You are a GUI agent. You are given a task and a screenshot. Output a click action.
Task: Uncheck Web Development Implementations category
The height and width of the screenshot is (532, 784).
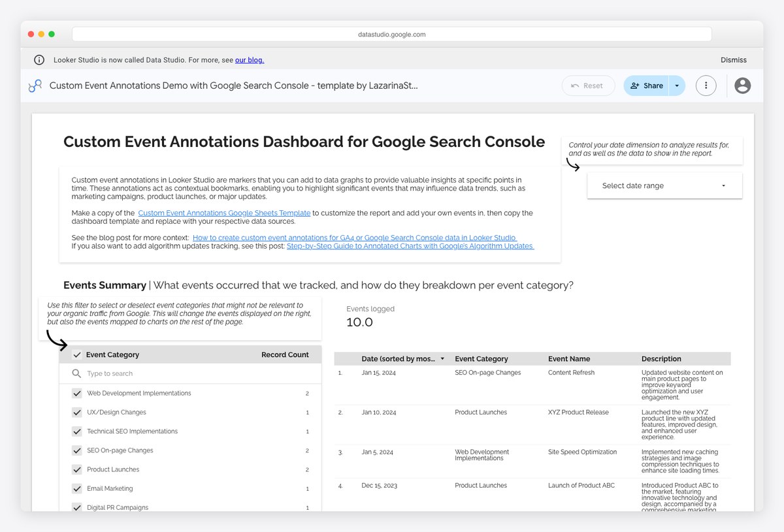pyautogui.click(x=77, y=394)
